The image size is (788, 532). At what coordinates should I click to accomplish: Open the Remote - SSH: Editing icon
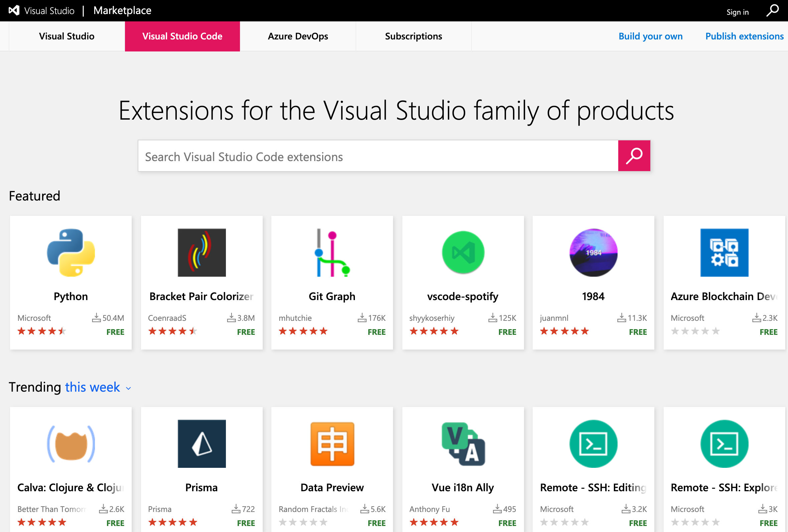pyautogui.click(x=594, y=444)
